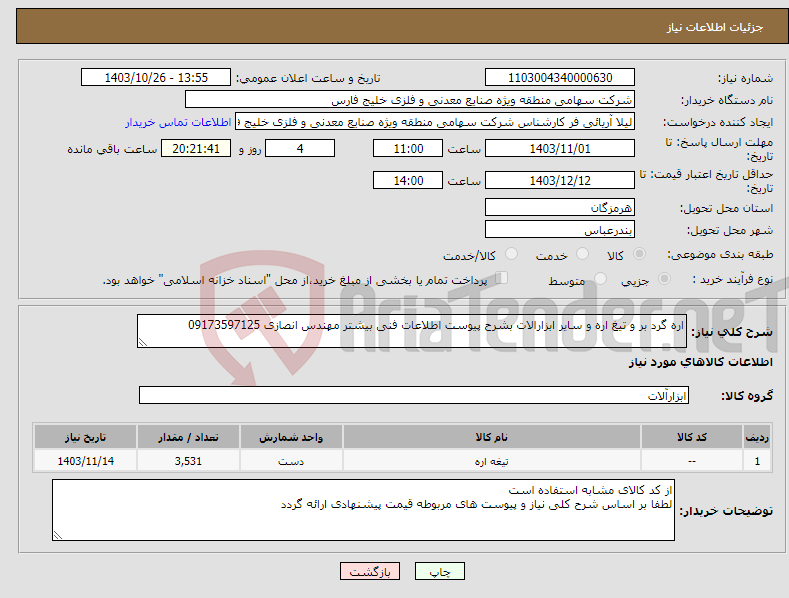Click the چاپ (print) button
The image size is (789, 598).
[x=439, y=571]
